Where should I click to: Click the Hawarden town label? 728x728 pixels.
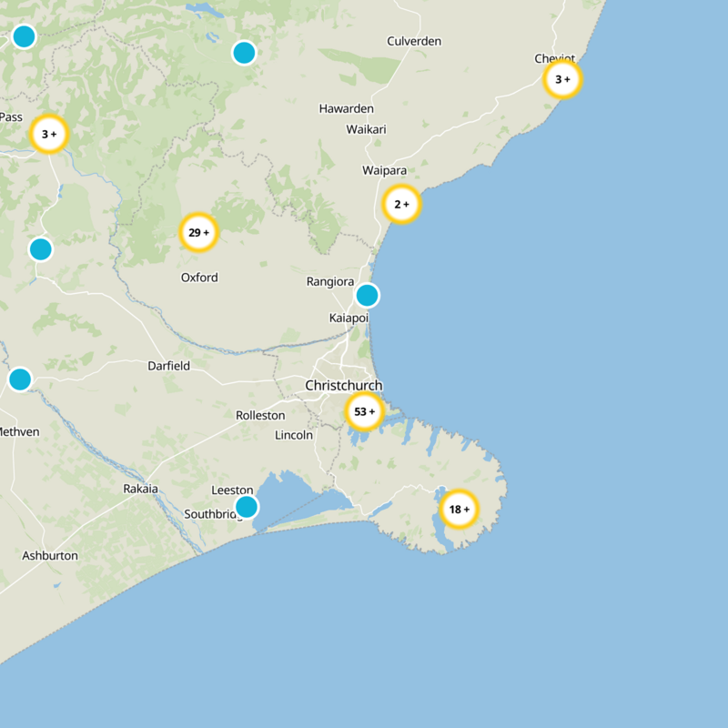(x=347, y=108)
